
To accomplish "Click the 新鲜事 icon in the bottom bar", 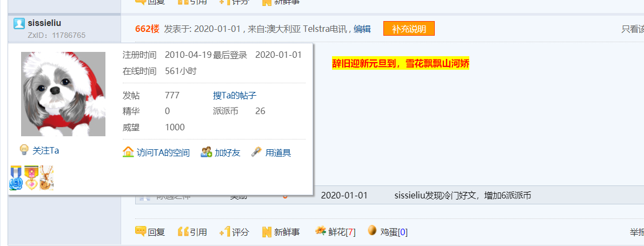I will pos(267,231).
